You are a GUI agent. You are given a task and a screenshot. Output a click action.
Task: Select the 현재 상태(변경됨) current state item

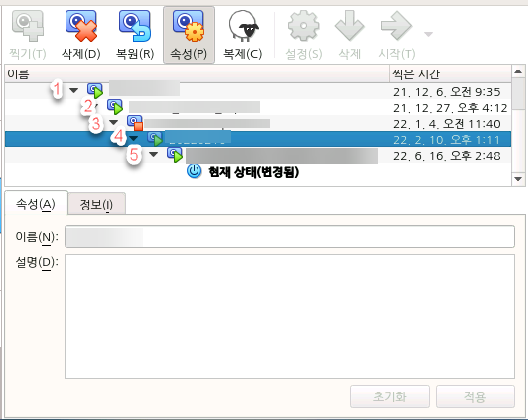tap(253, 172)
